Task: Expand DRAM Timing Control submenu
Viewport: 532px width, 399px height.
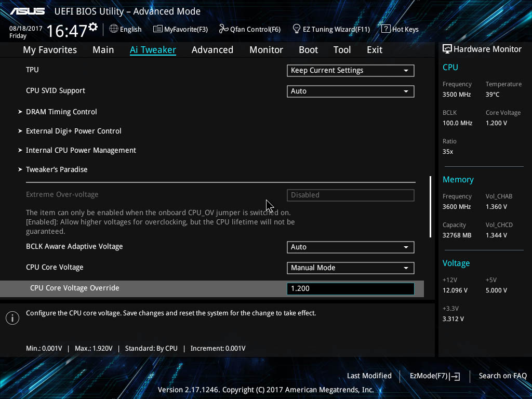Action: [x=61, y=112]
